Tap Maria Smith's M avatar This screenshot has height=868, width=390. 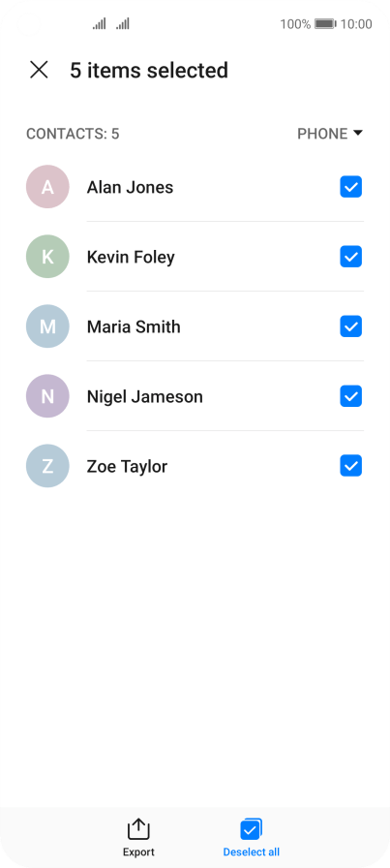(47, 326)
